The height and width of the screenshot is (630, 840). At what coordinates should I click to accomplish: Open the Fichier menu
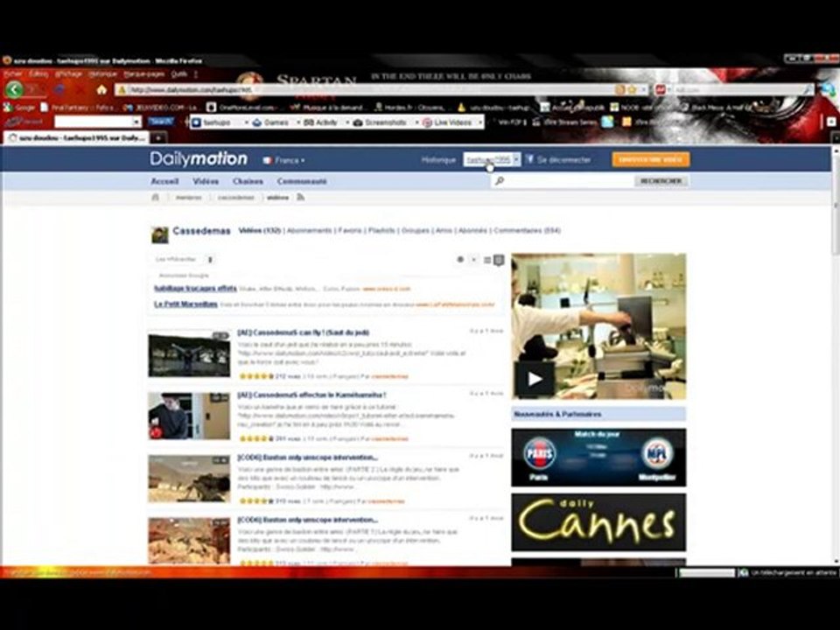pyautogui.click(x=12, y=73)
